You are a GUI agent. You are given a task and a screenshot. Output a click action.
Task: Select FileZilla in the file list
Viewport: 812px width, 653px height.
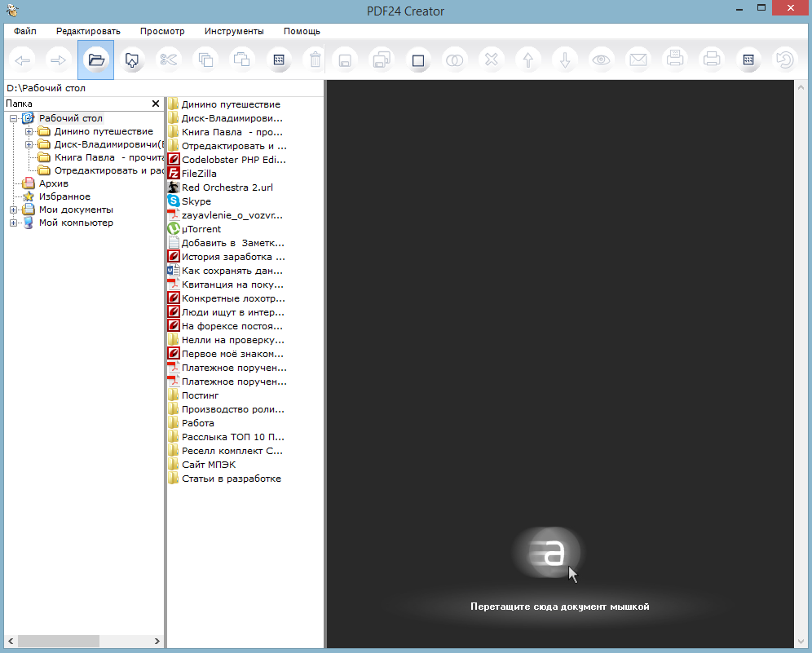(x=192, y=174)
